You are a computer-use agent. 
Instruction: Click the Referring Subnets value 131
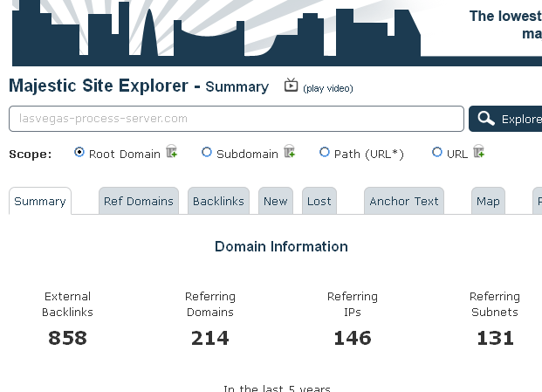495,338
